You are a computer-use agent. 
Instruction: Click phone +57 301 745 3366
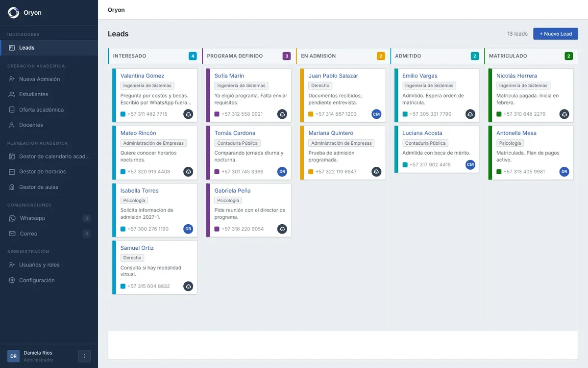click(243, 172)
